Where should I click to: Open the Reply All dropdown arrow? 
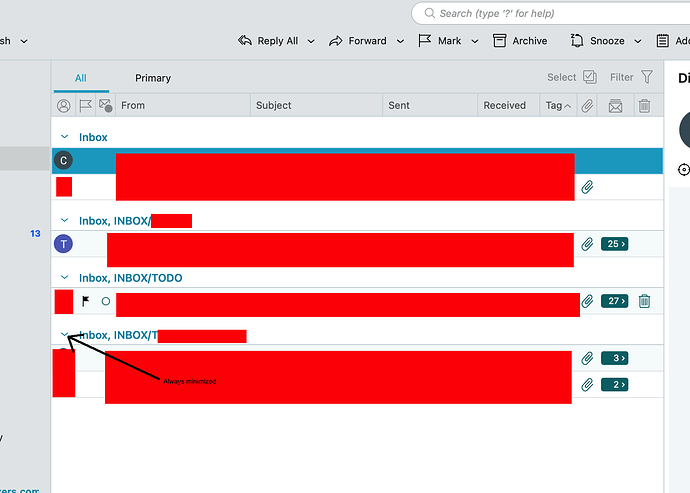[311, 41]
